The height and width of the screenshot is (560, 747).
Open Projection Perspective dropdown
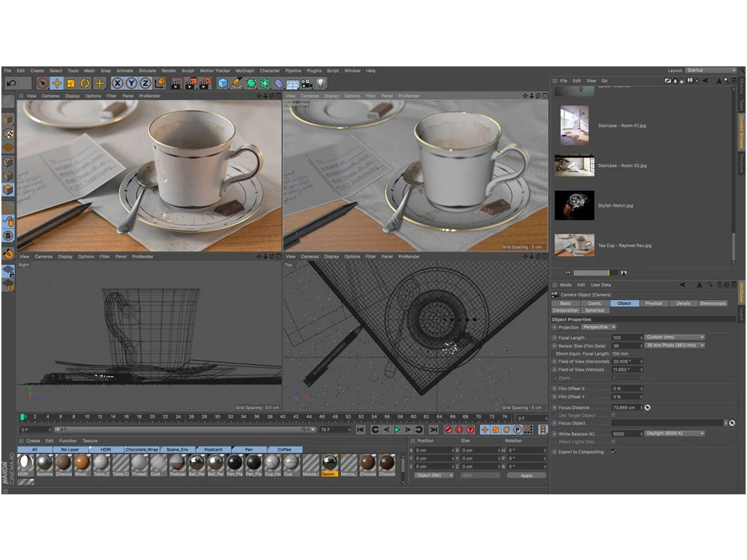(599, 327)
